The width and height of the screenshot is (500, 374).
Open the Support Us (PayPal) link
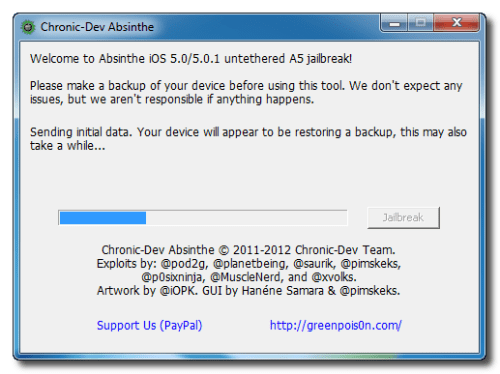click(149, 325)
